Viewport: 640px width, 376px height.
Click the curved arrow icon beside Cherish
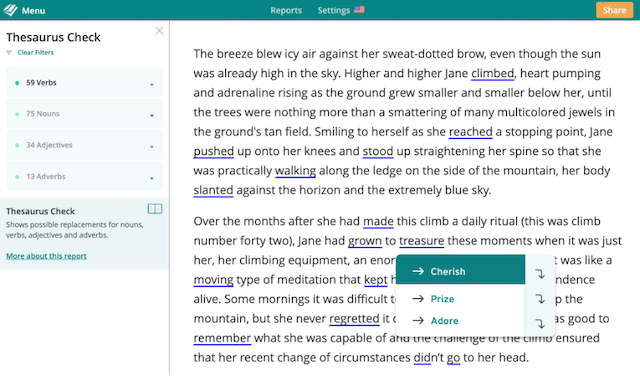coord(540,274)
